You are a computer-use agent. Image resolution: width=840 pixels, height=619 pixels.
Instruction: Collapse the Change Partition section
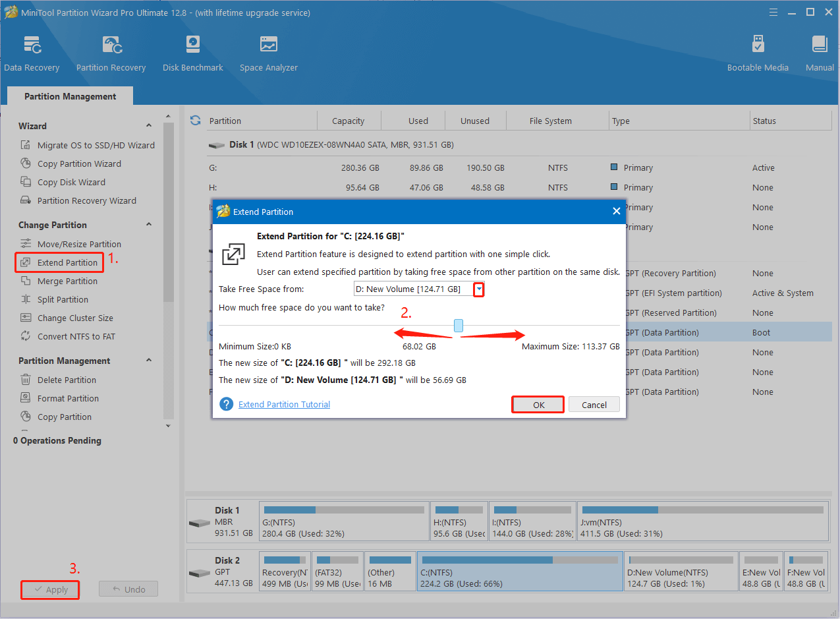click(149, 225)
